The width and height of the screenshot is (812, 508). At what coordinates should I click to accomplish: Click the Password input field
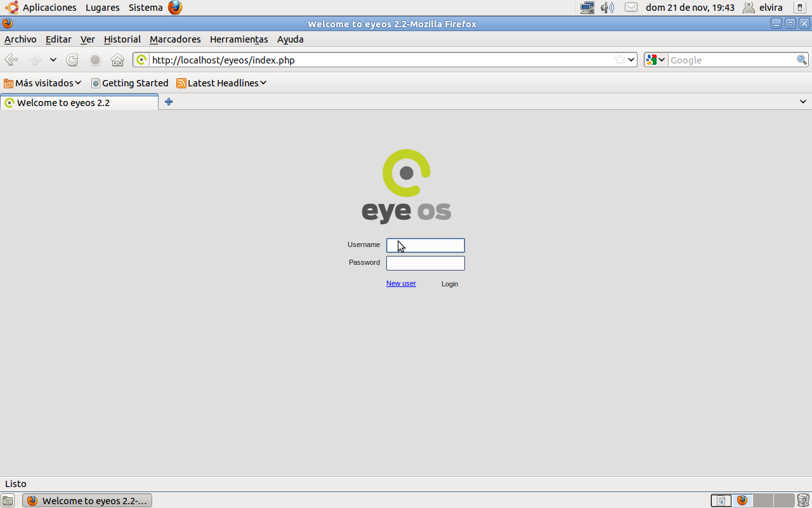pos(425,263)
